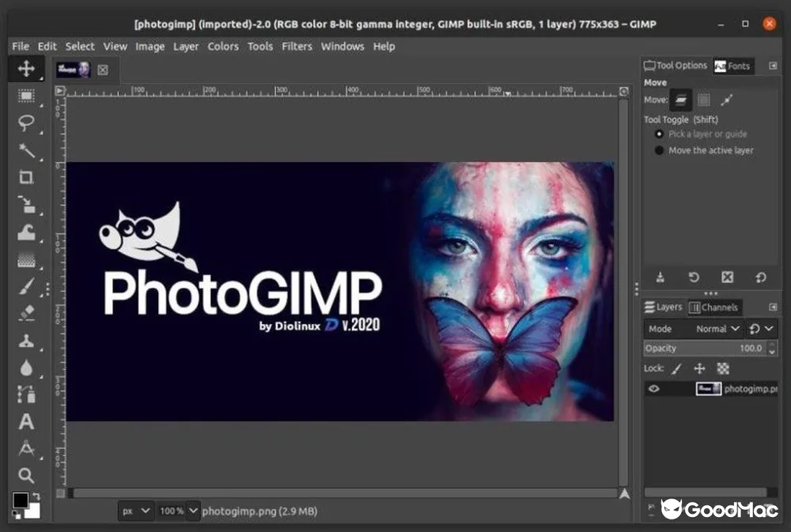Switch to the Layers tab

[664, 307]
